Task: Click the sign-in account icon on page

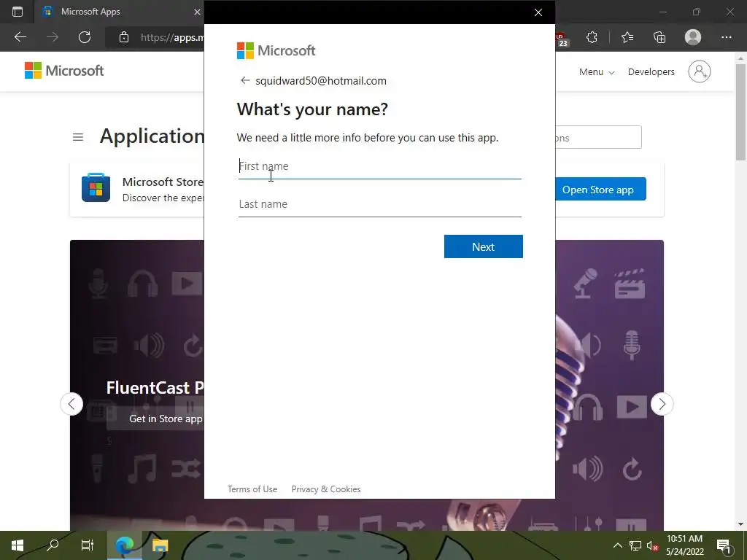Action: (700, 71)
